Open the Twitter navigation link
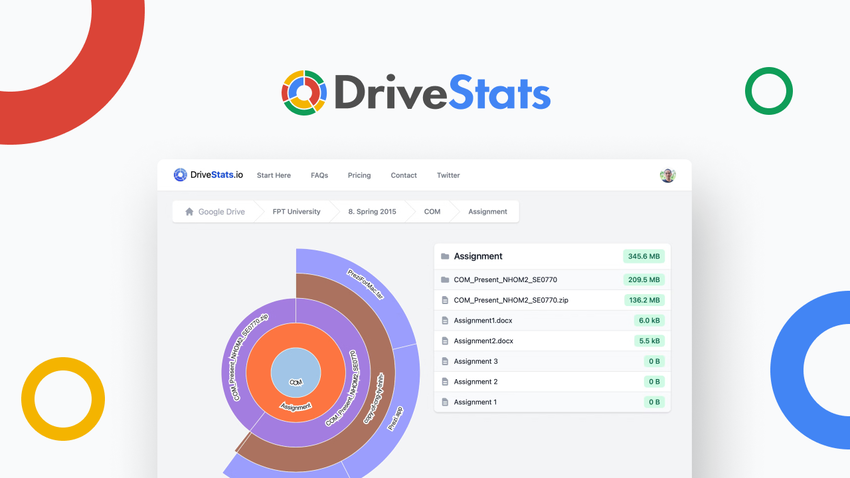The image size is (850, 478). 448,176
